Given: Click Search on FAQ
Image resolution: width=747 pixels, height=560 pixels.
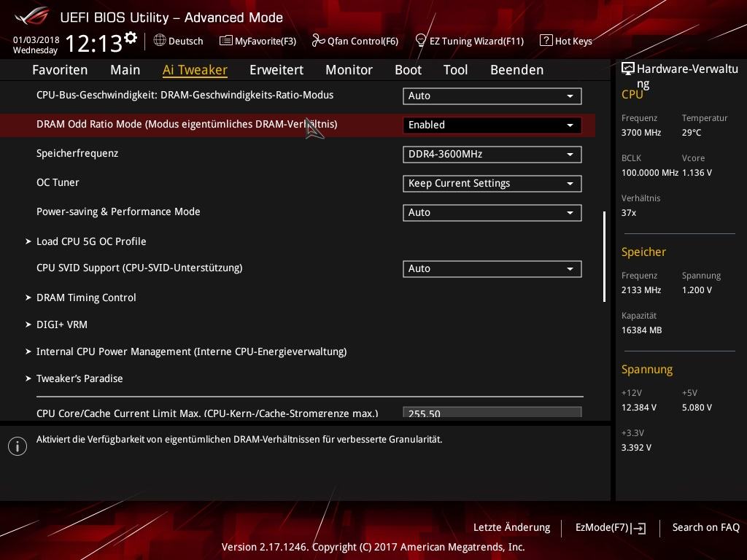Looking at the screenshot, I should click(x=706, y=528).
